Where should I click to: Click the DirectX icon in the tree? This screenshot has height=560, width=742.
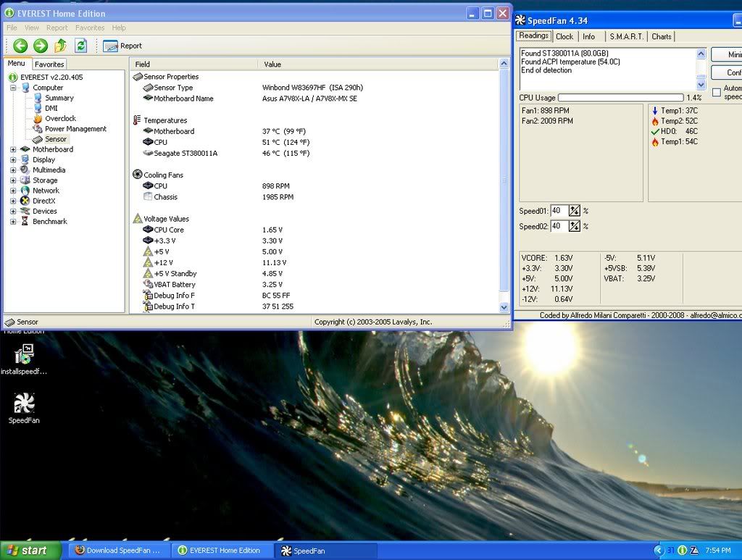click(x=25, y=201)
